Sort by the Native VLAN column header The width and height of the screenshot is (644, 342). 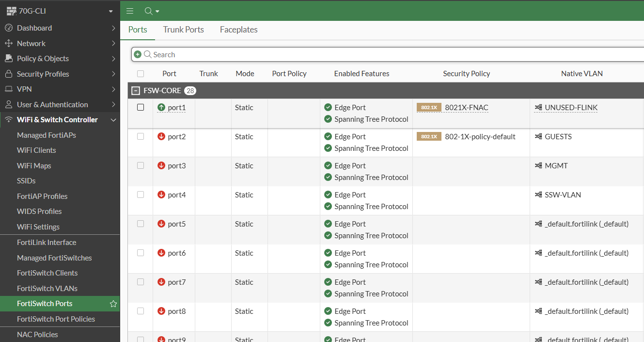(582, 74)
